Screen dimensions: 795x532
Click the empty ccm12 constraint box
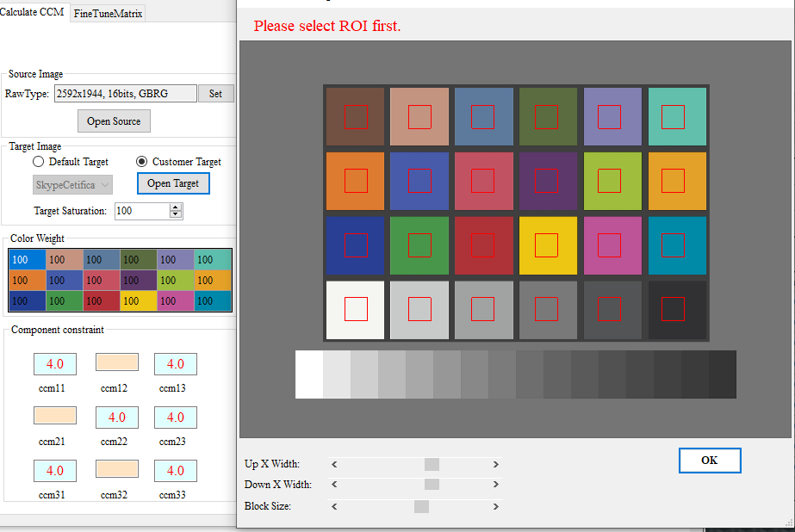pyautogui.click(x=115, y=363)
